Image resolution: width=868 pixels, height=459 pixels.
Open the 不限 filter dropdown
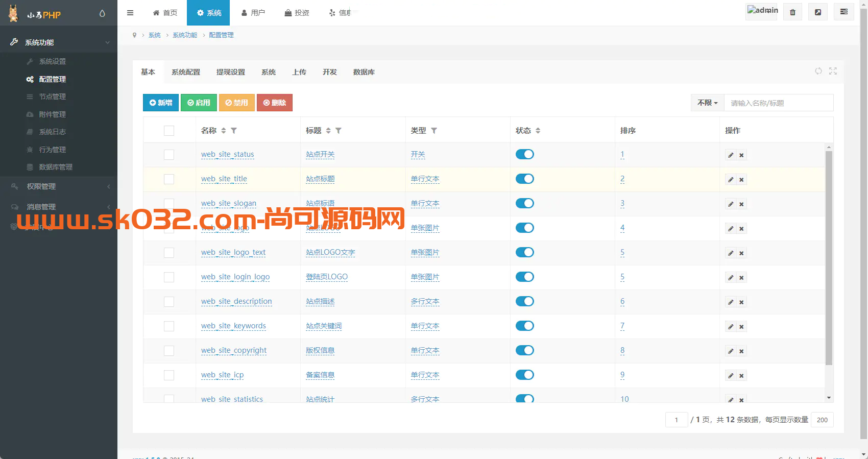[708, 103]
